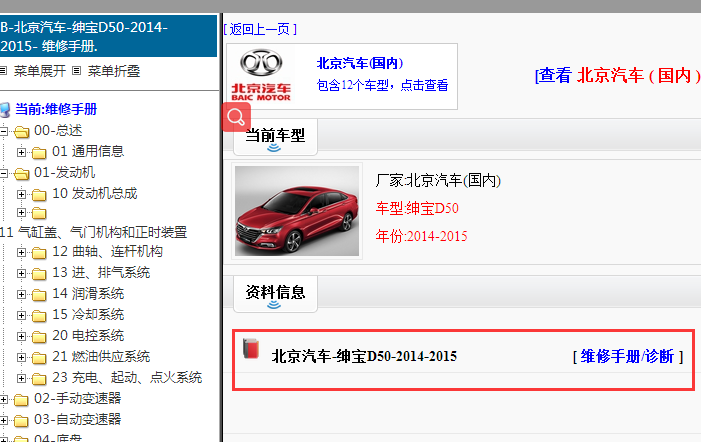Expand the 23 充电、起动、点火系统 node
Image resolution: width=701 pixels, height=442 pixels.
click(21, 378)
